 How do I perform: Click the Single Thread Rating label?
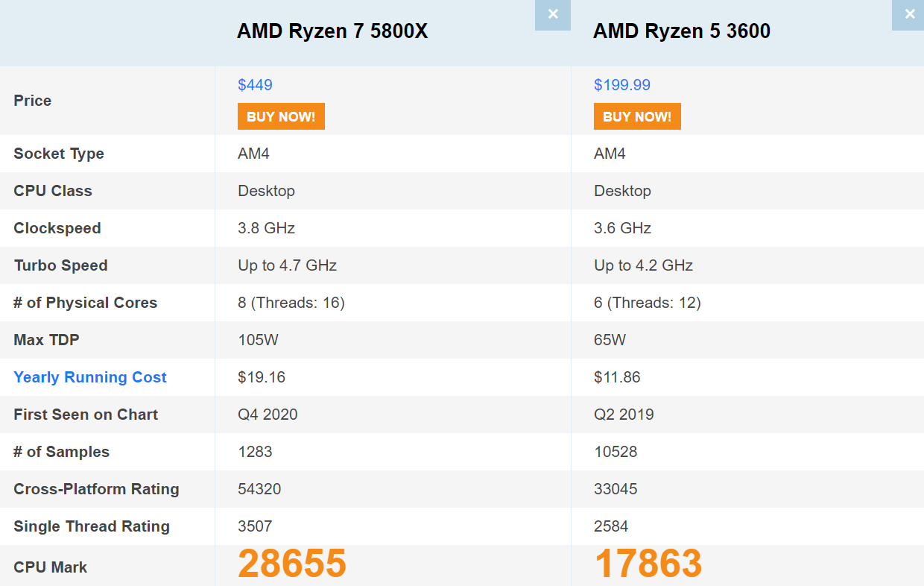92,526
